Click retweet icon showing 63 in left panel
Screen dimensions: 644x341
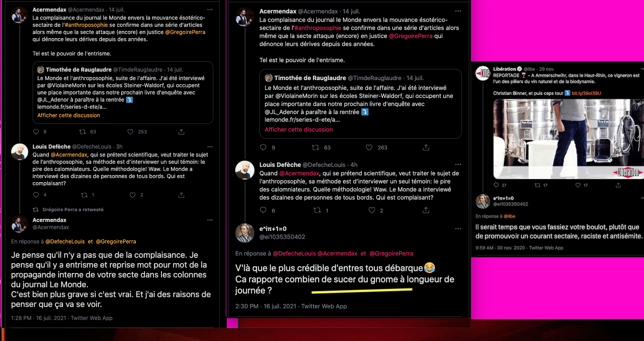click(82, 132)
